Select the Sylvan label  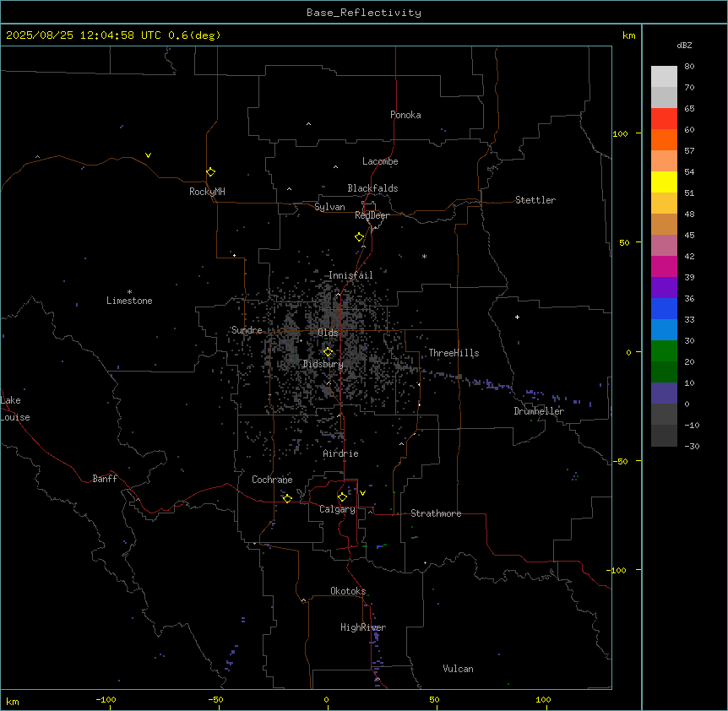point(329,207)
